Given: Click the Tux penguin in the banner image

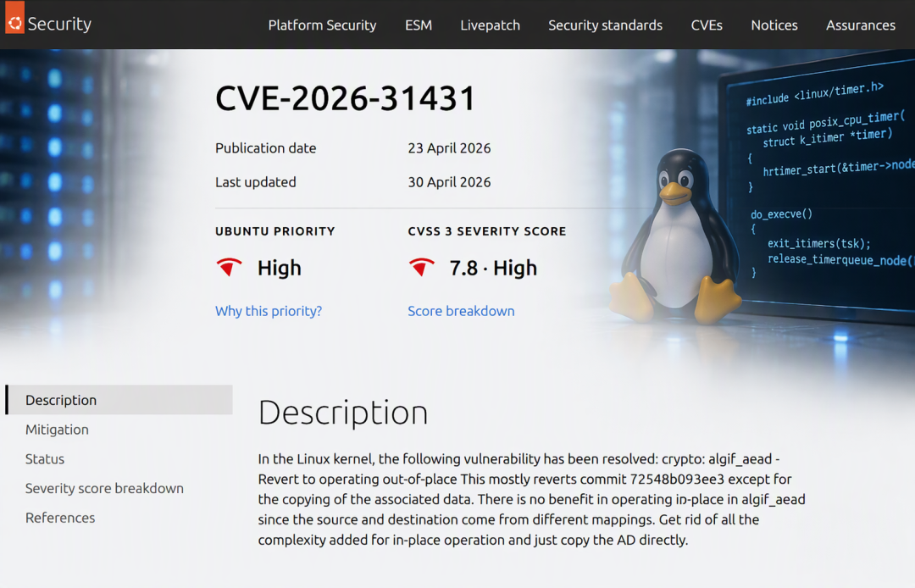Looking at the screenshot, I should (x=675, y=236).
